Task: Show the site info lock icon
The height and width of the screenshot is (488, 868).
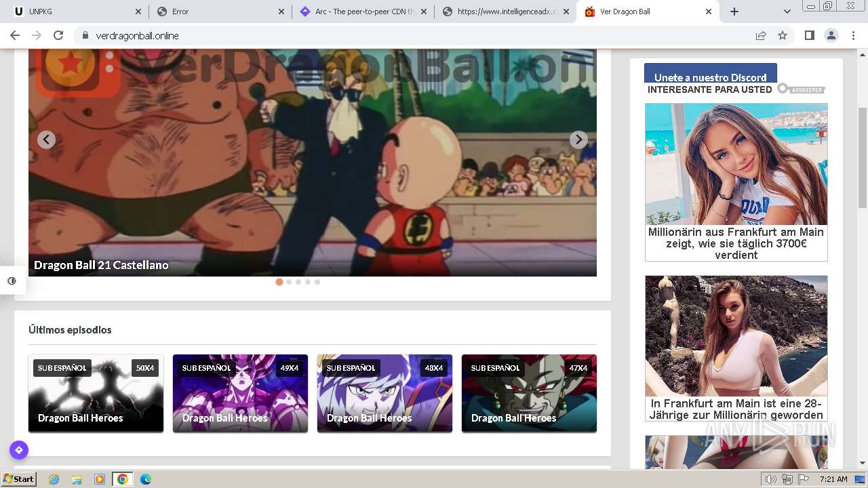Action: click(x=85, y=35)
